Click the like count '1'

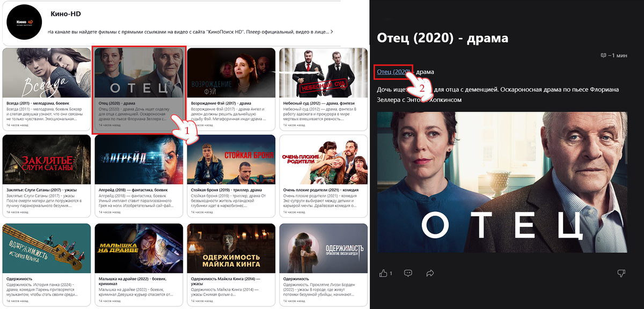coord(391,274)
